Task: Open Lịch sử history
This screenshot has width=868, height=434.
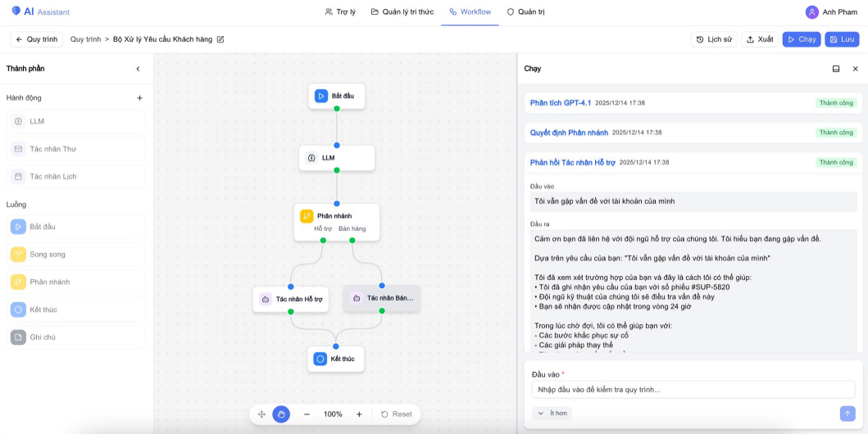Action: [x=714, y=39]
